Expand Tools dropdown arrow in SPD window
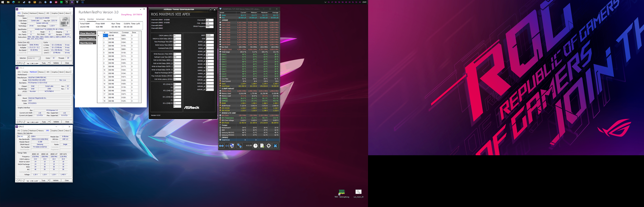This screenshot has width=644, height=207. [x=48, y=180]
